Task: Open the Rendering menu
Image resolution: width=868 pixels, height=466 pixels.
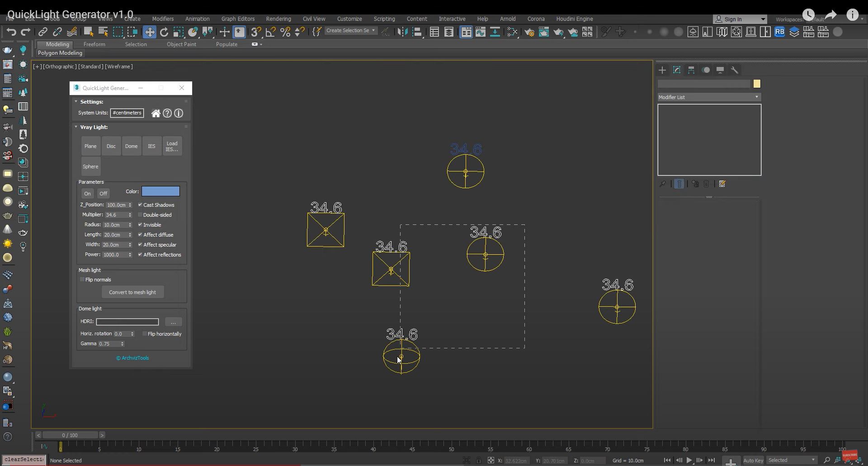Action: 278,19
